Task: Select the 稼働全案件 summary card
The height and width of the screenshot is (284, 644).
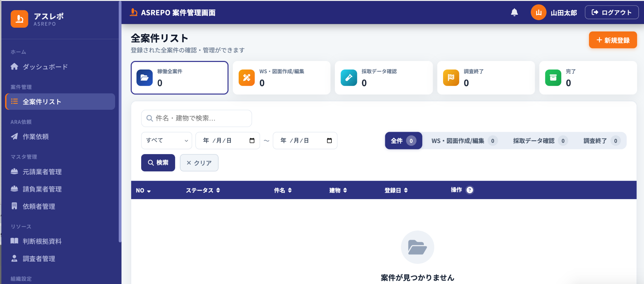Action: pyautogui.click(x=180, y=78)
